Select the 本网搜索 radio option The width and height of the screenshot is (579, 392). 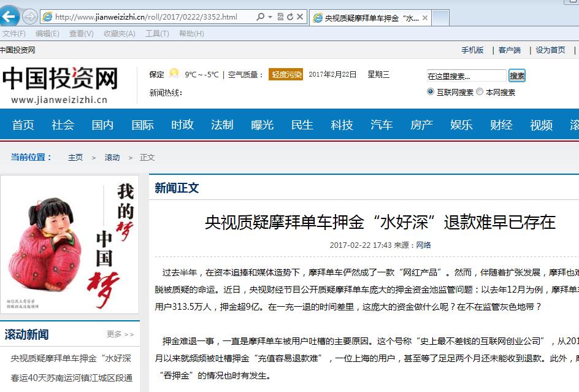tap(479, 91)
